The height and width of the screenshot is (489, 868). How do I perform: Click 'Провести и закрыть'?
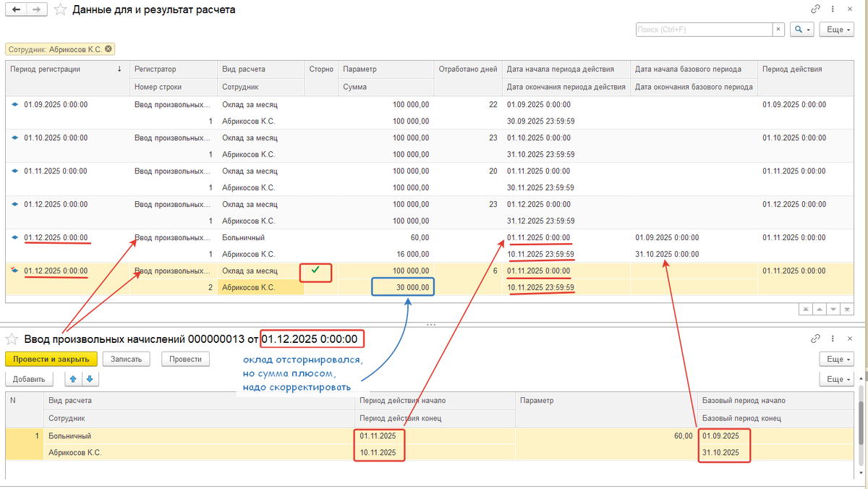[51, 359]
